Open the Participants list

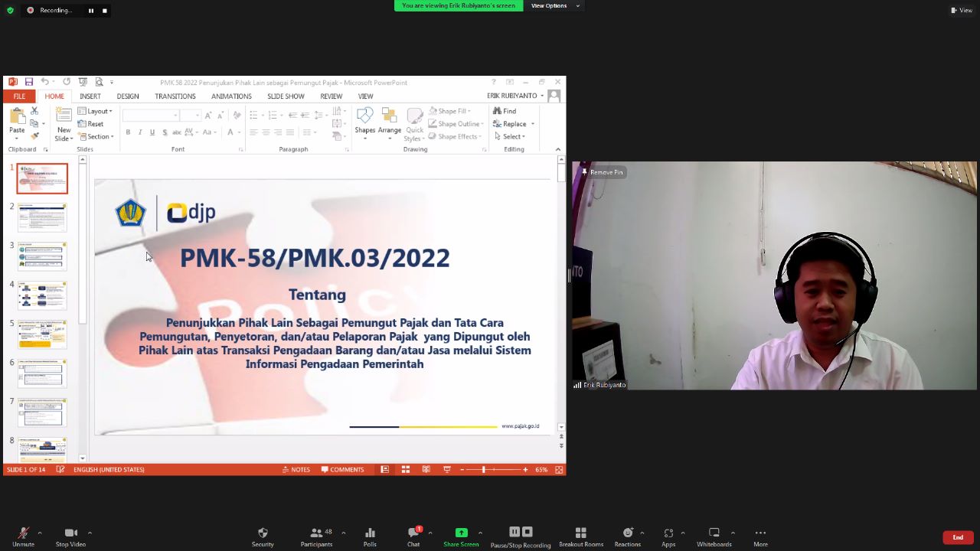pyautogui.click(x=316, y=536)
